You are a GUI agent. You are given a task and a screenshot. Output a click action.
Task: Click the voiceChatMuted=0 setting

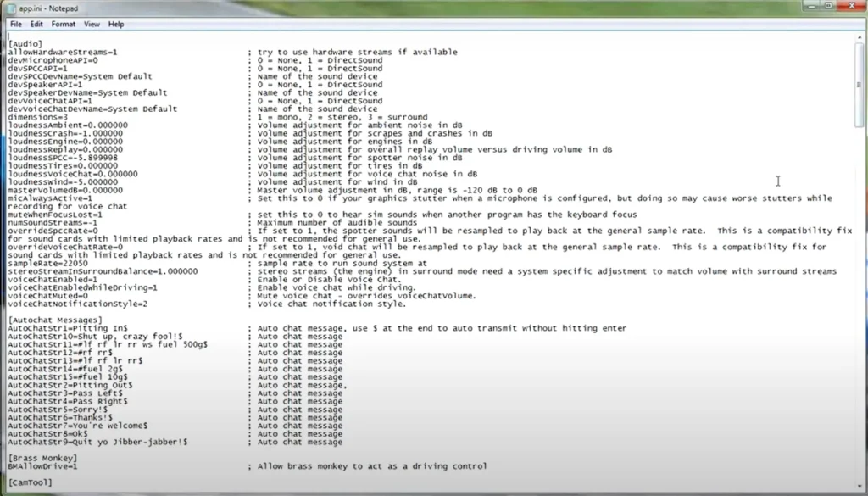click(x=47, y=296)
